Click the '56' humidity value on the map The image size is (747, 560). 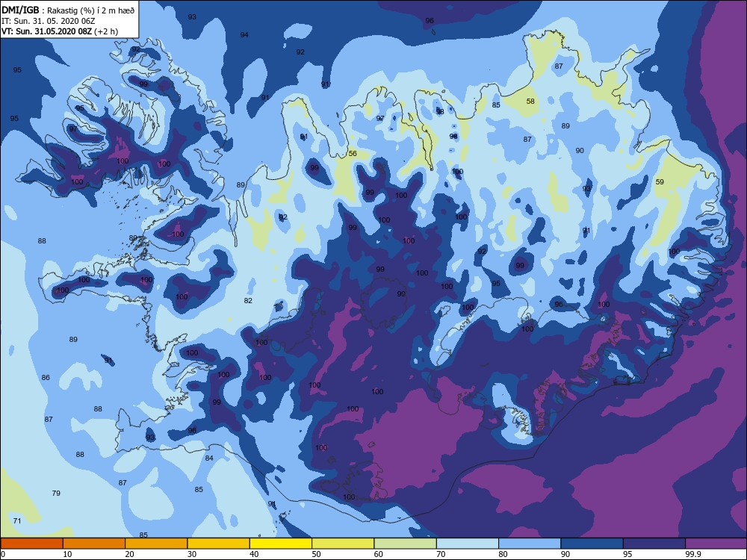click(353, 154)
